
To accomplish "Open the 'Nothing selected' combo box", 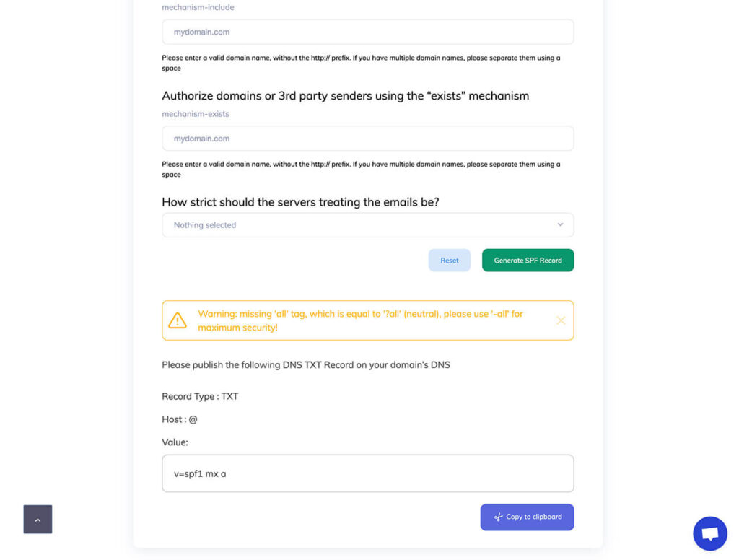I will [361, 225].
